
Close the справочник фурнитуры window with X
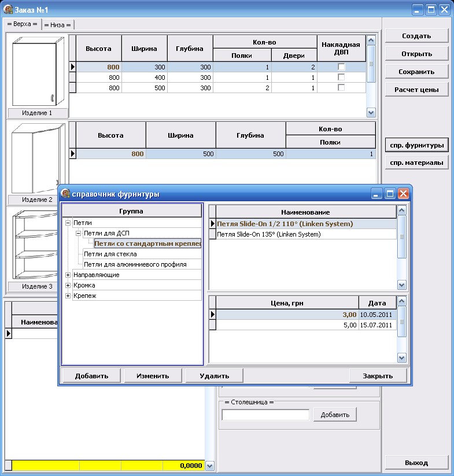(x=403, y=193)
